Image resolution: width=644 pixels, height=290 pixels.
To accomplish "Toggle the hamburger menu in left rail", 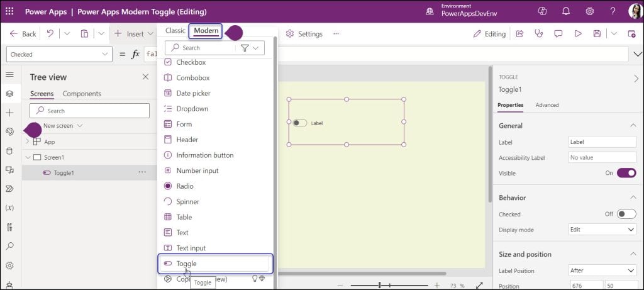I will point(9,74).
